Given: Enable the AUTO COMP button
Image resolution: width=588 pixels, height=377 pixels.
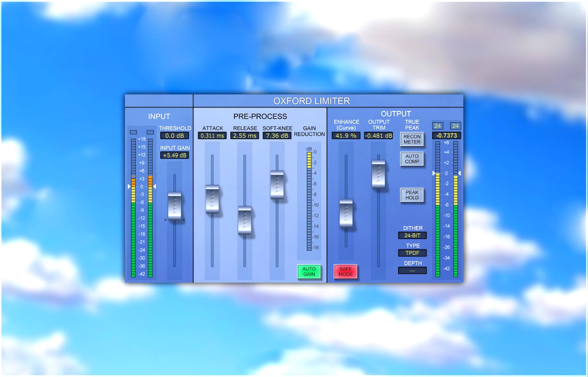Looking at the screenshot, I should point(412,159).
